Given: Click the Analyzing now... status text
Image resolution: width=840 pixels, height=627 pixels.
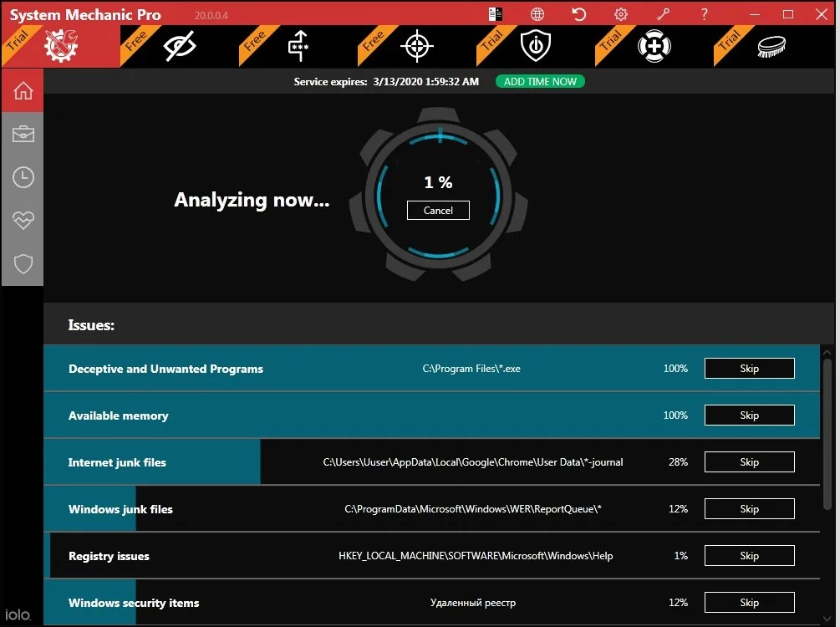Looking at the screenshot, I should pyautogui.click(x=252, y=200).
